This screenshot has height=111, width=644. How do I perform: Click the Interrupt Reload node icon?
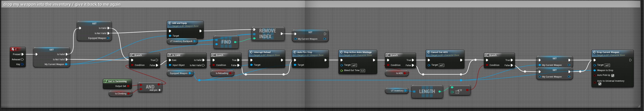point(251,52)
